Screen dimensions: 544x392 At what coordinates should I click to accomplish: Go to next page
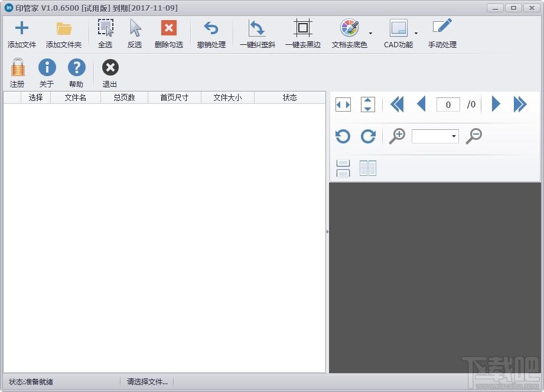(x=496, y=104)
